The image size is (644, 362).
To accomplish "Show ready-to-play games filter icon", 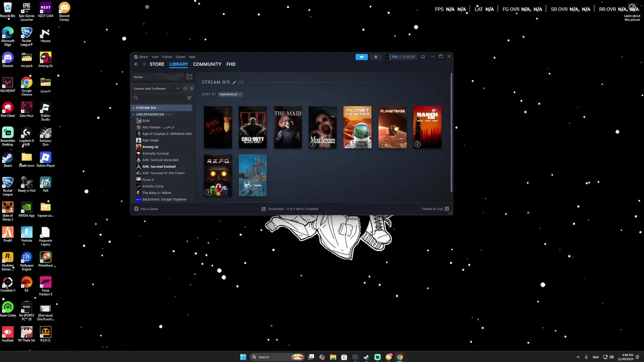I will pyautogui.click(x=191, y=88).
